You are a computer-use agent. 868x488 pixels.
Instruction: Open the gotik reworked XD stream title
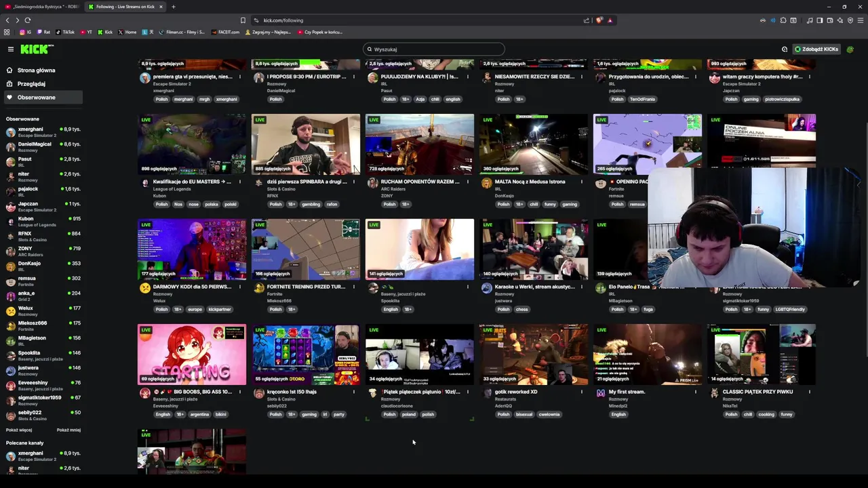point(516,392)
